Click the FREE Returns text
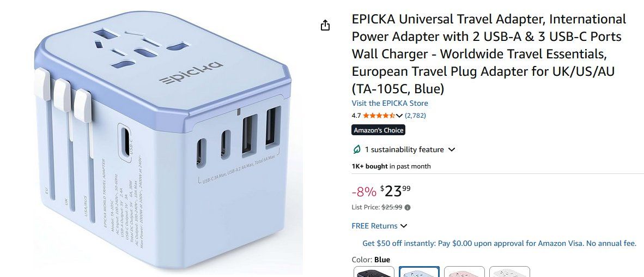Viewport: 644px width, 277px height. (x=374, y=226)
